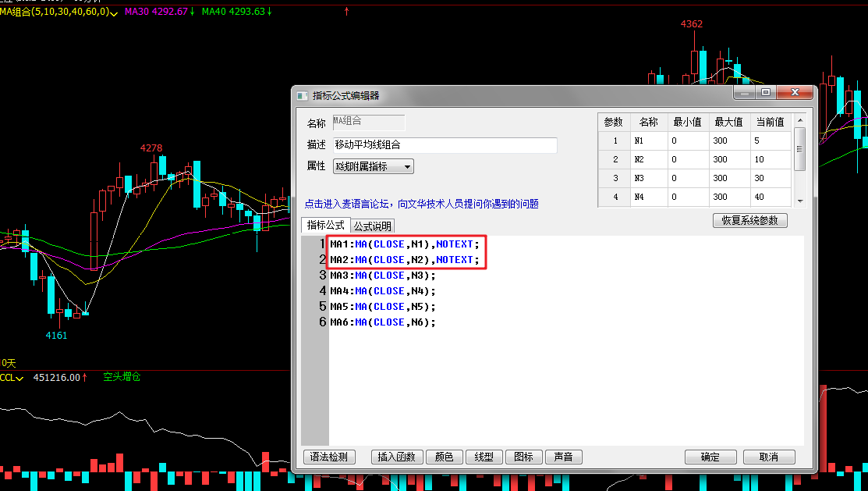Click the parameter table scrollbar down arrow
Image resolution: width=868 pixels, height=491 pixels.
click(x=799, y=201)
